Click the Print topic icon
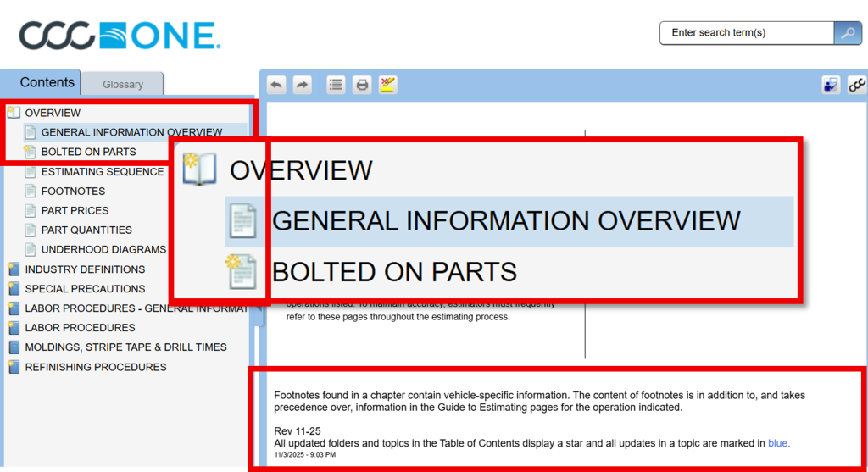Screen dimensions: 868x472 [363, 85]
